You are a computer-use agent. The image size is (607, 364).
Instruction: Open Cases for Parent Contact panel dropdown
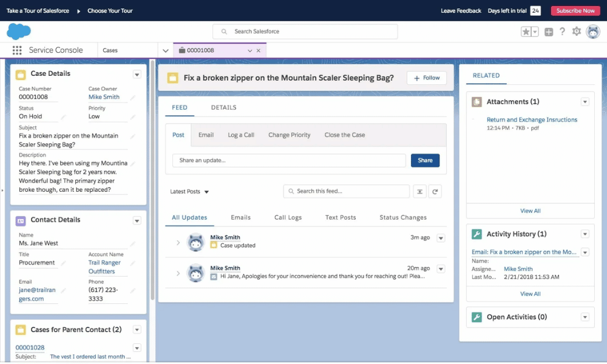click(137, 329)
